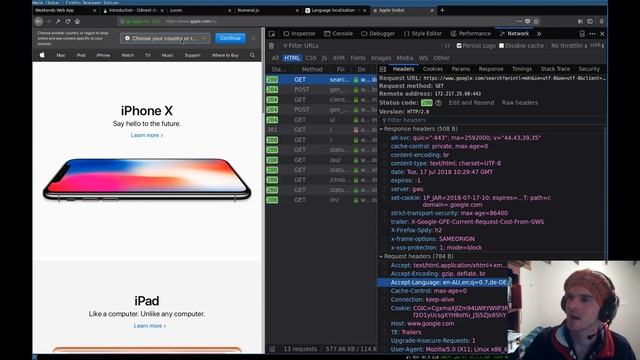
Task: Open the Debugger tab
Action: (378, 34)
